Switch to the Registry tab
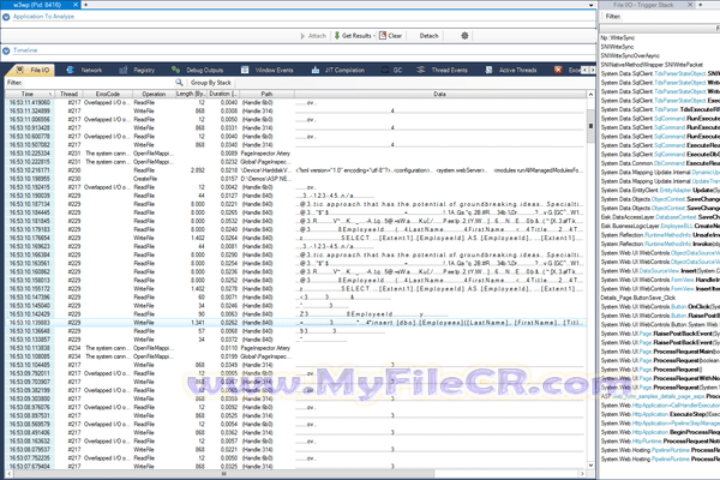Screen dimensions: 720x480 (x=137, y=70)
